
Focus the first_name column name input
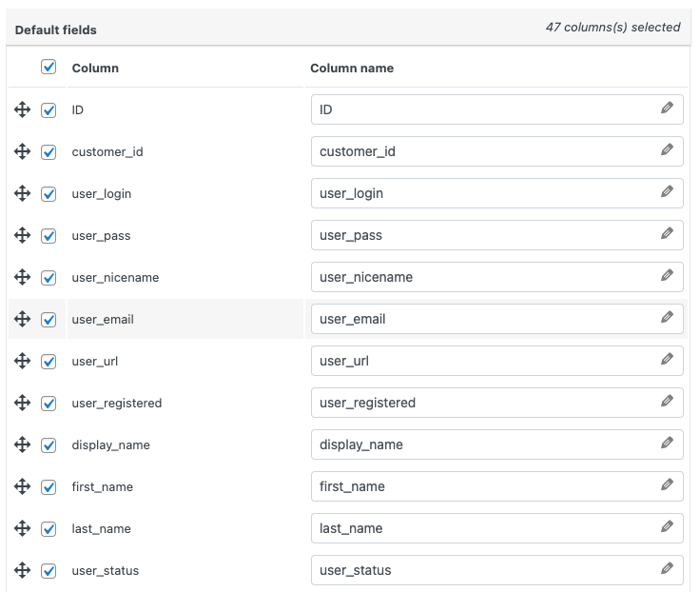[496, 486]
